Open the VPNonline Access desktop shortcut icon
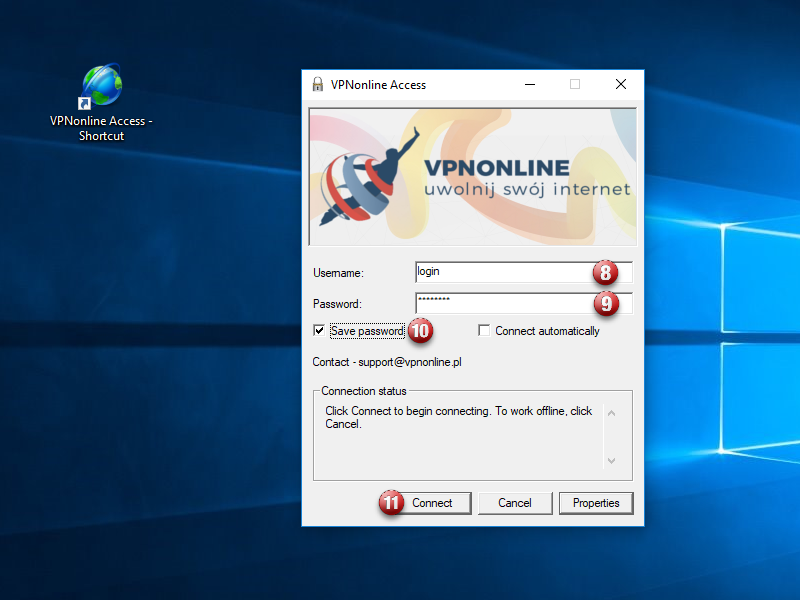The height and width of the screenshot is (600, 800). [x=102, y=86]
